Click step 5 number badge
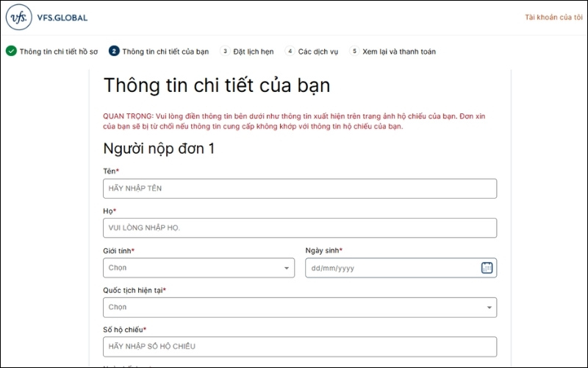 pyautogui.click(x=354, y=51)
